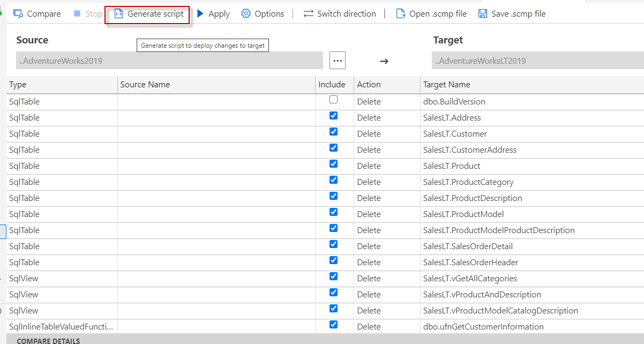Click the Open .scmp file icon

tap(400, 14)
